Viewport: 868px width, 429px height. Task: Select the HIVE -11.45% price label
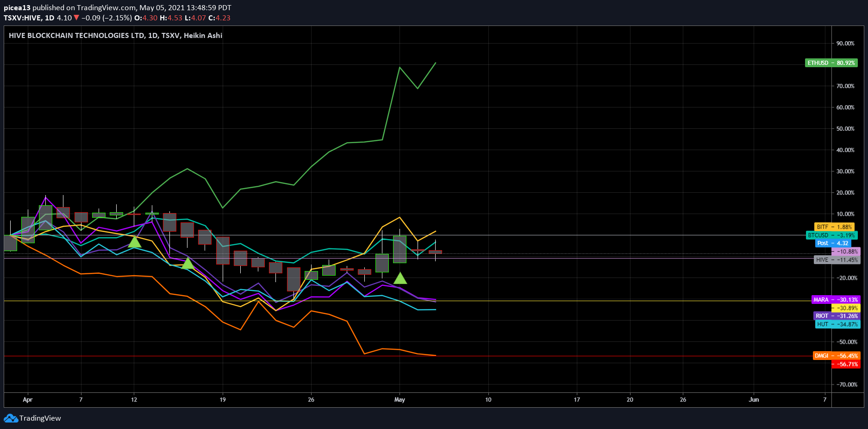pos(837,260)
